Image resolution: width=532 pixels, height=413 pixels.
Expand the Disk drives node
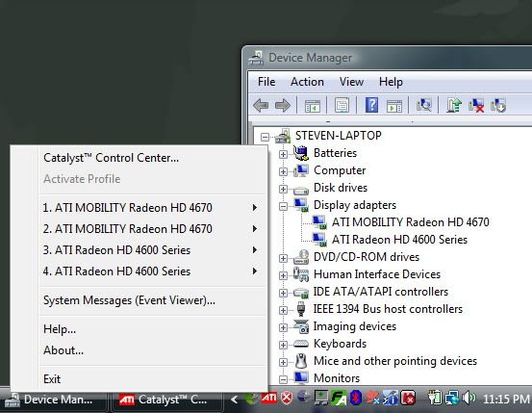(x=283, y=189)
